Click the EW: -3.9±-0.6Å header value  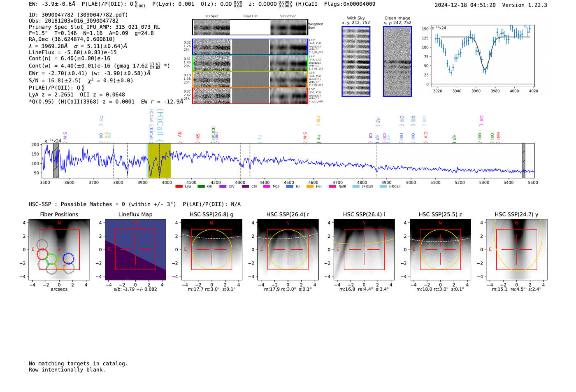click(52, 4)
